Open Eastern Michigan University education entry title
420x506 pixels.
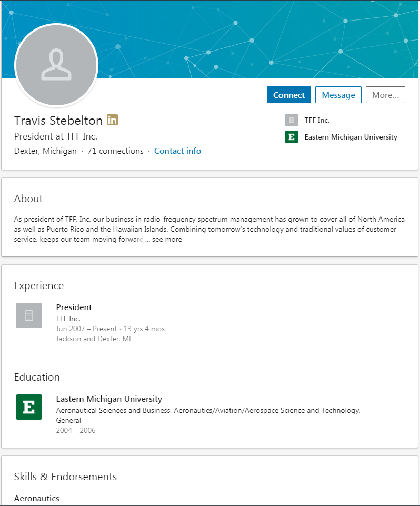coord(109,399)
